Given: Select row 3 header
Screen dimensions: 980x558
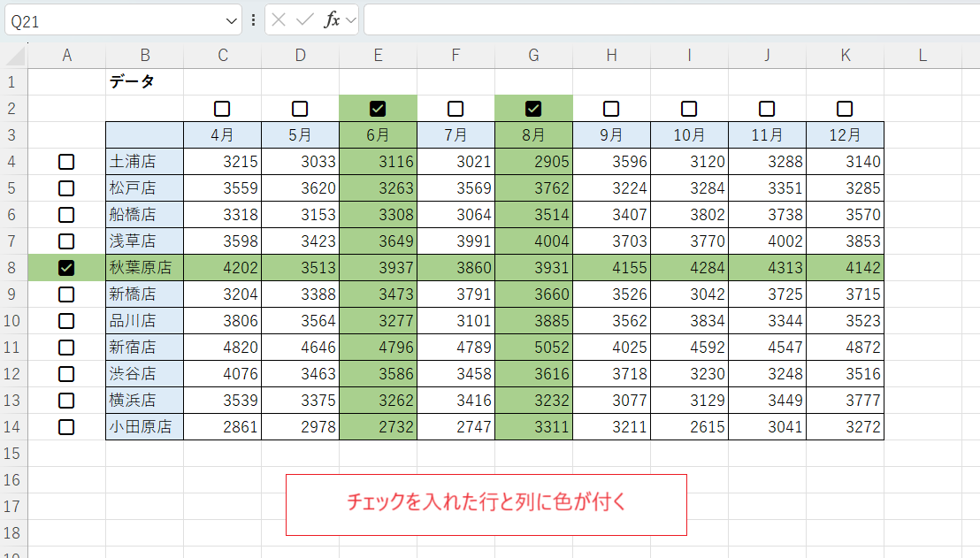Looking at the screenshot, I should tap(12, 135).
